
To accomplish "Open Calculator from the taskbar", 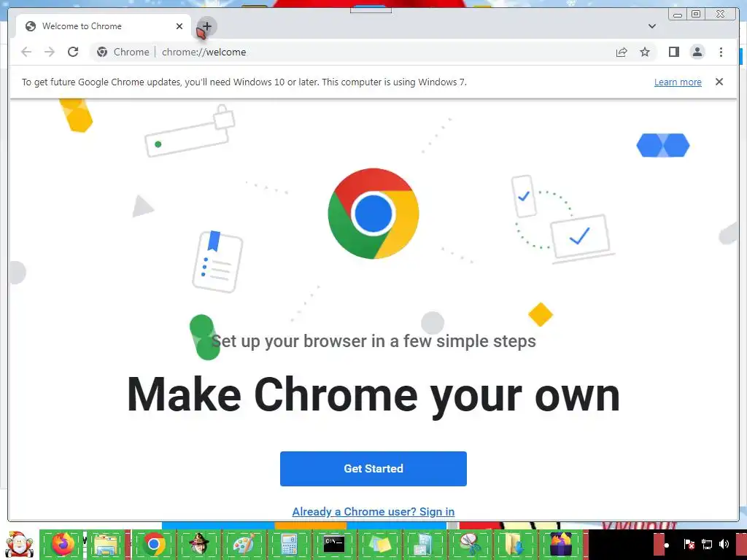I will click(289, 544).
